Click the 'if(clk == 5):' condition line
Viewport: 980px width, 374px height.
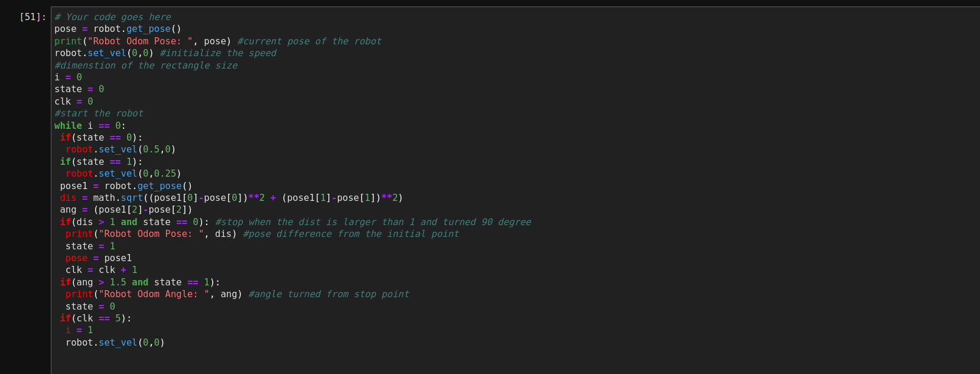pos(96,318)
